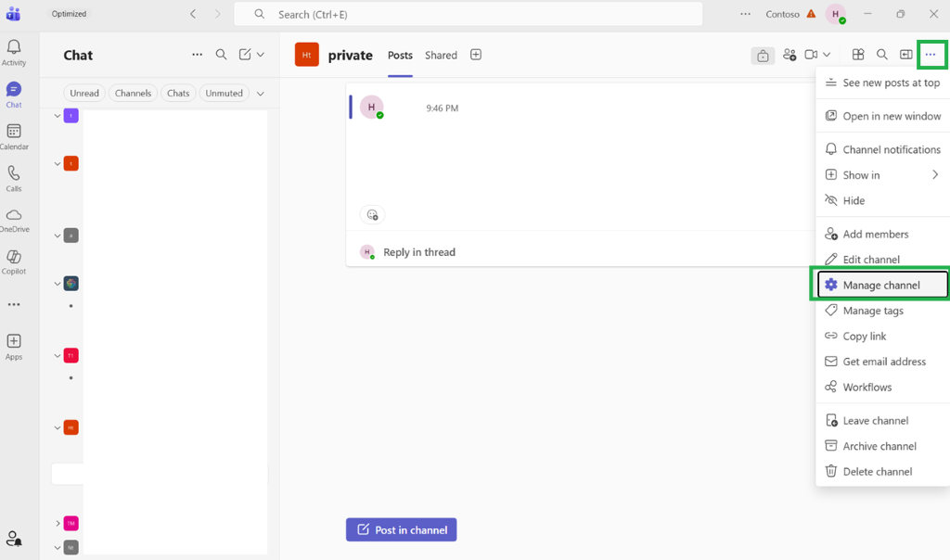The image size is (950, 560).
Task: Toggle the Chats filter chip
Action: [x=178, y=94]
